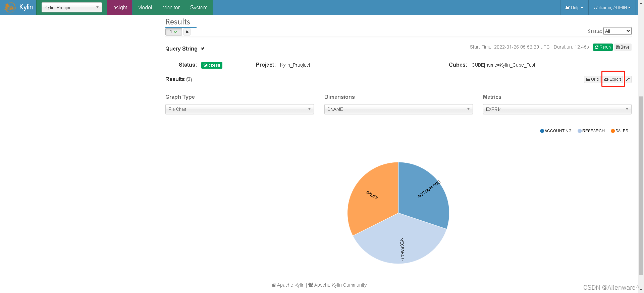
Task: Switch to the Insight tab
Action: (x=120, y=7)
